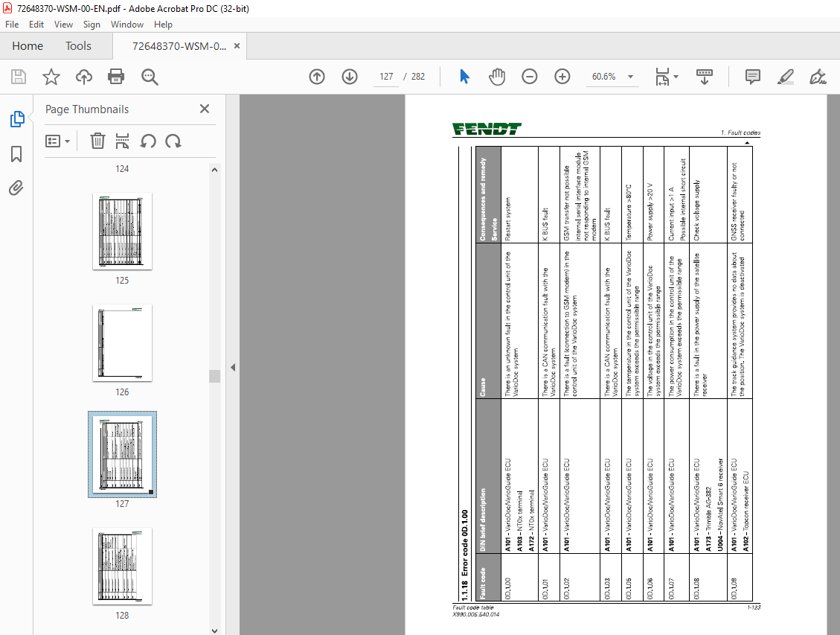Go to the next page with the down arrow

coord(350,77)
